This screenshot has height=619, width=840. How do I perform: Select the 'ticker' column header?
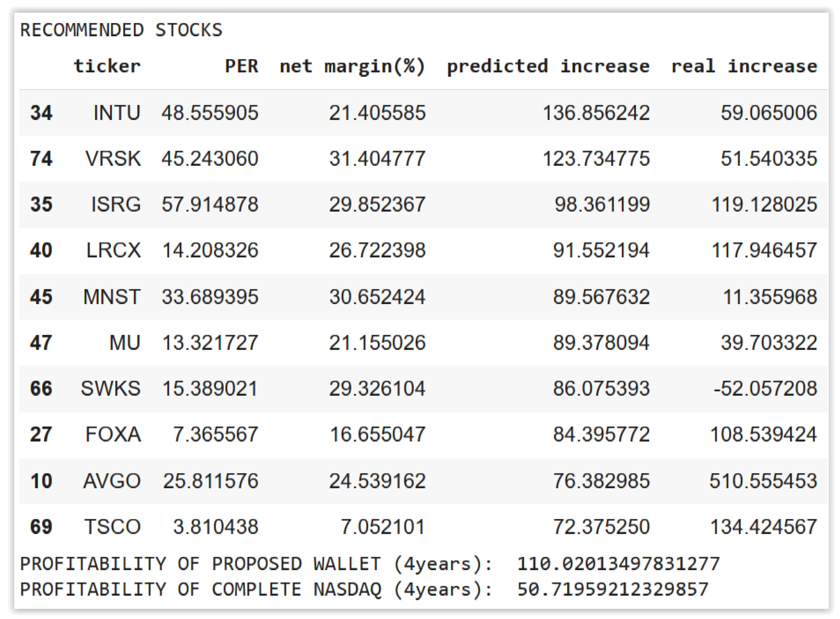(x=107, y=66)
